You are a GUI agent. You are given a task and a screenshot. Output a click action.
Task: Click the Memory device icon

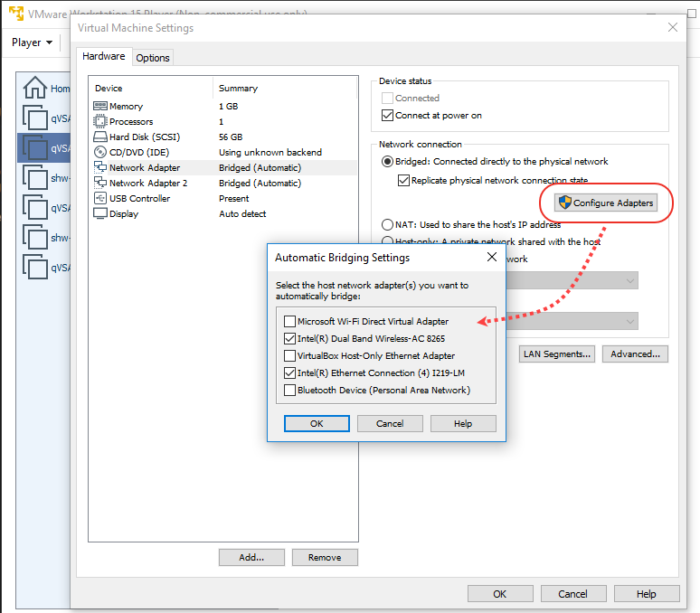tap(100, 106)
